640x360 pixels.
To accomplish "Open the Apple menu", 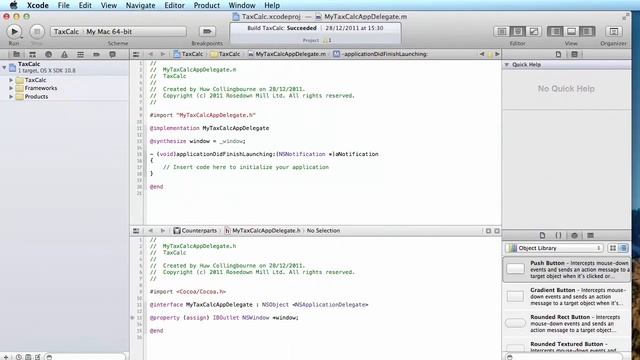I will point(13,5).
